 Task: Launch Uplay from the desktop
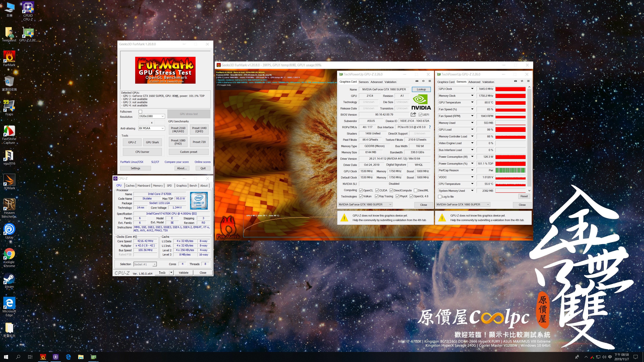click(x=9, y=231)
